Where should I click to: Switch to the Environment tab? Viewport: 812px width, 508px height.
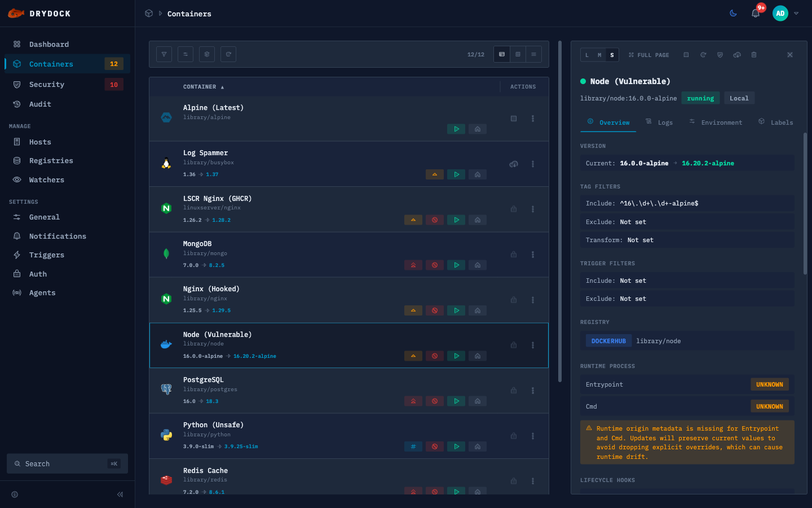tap(716, 122)
